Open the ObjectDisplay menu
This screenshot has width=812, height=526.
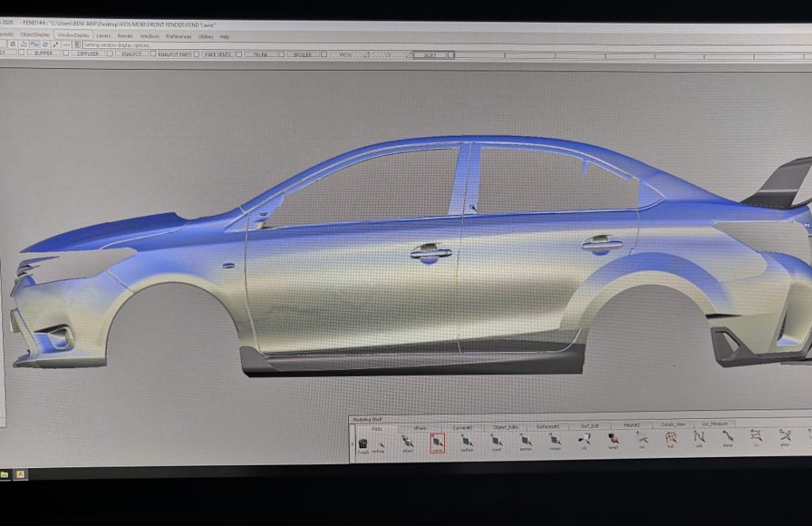pos(35,35)
